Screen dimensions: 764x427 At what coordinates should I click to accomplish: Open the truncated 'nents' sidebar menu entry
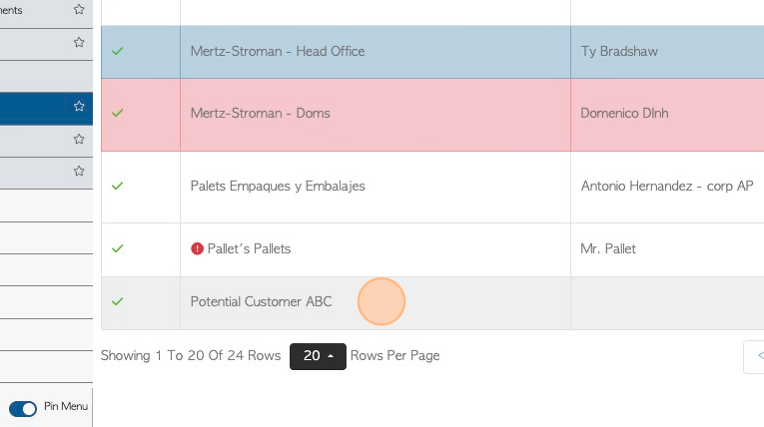coord(46,12)
